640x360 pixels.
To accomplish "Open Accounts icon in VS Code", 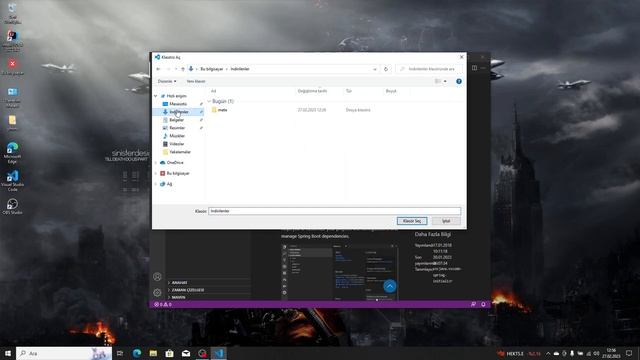I will click(157, 277).
